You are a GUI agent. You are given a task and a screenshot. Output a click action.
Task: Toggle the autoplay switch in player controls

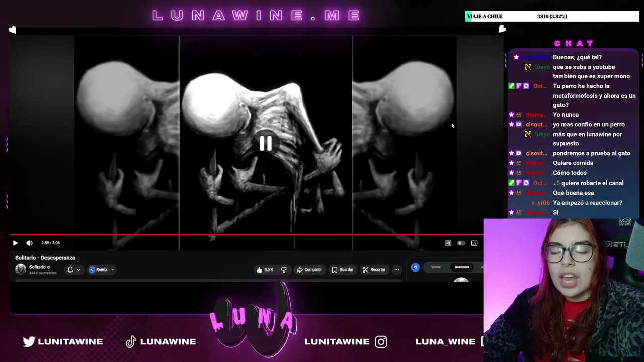click(461, 243)
